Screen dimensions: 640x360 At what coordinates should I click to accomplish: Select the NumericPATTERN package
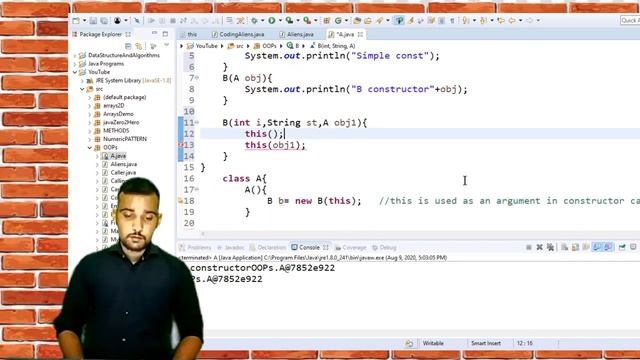[124, 139]
